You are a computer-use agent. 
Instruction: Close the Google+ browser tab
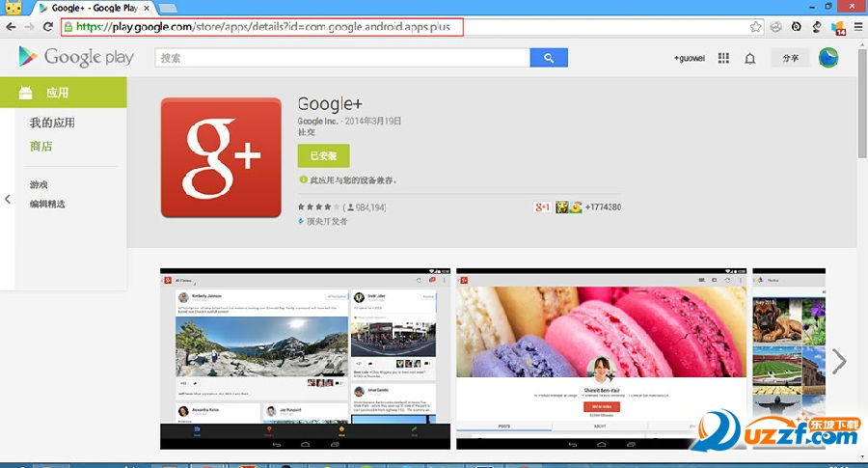click(147, 9)
